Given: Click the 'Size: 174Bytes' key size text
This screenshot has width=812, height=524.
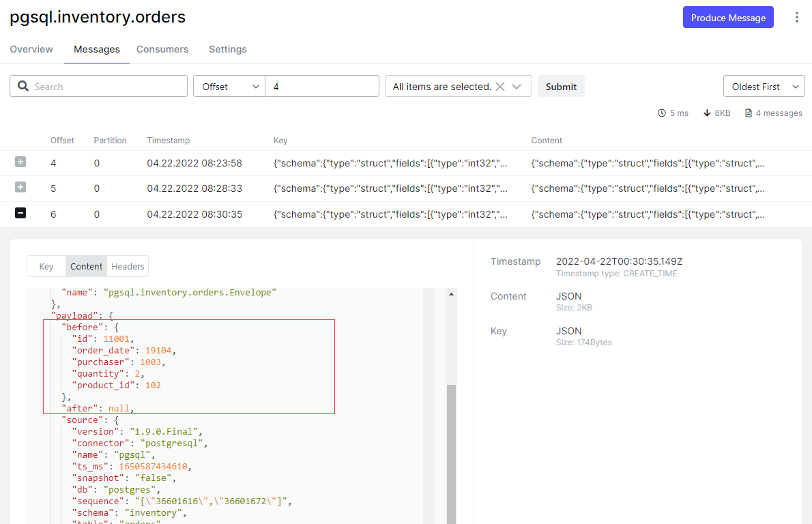Looking at the screenshot, I should 583,343.
